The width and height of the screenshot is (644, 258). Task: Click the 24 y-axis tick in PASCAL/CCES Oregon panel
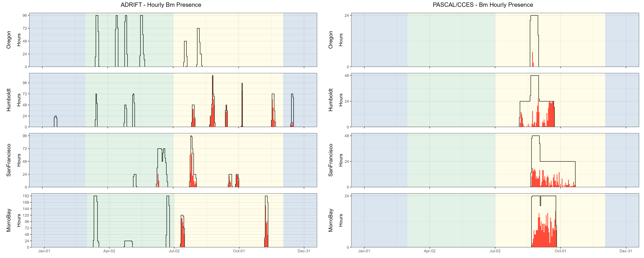pyautogui.click(x=347, y=15)
